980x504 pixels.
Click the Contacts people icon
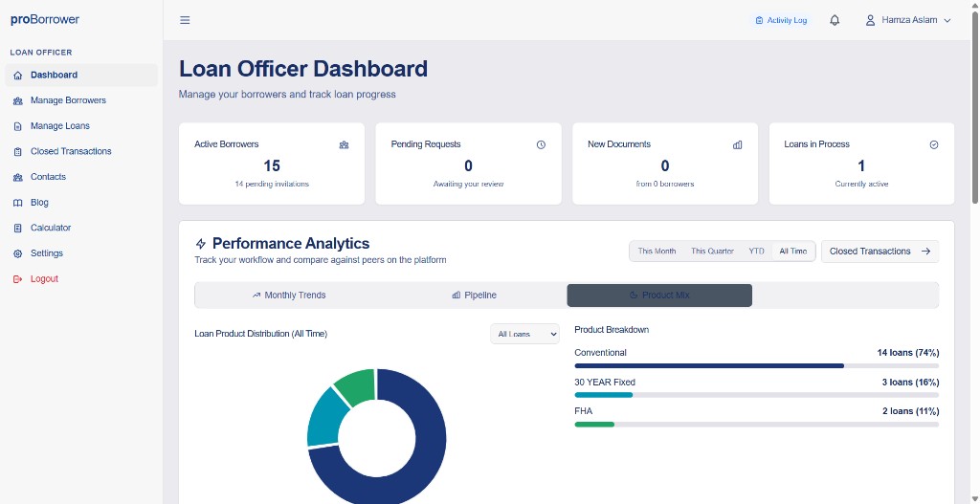click(x=17, y=177)
